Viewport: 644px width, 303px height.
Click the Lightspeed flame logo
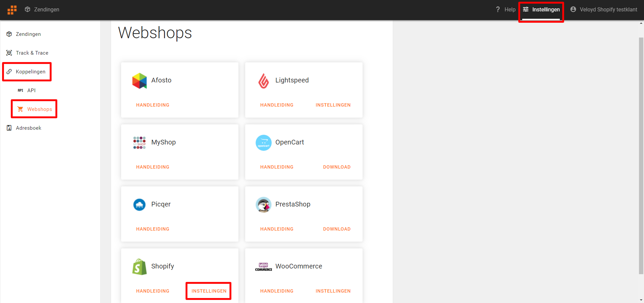tap(264, 80)
